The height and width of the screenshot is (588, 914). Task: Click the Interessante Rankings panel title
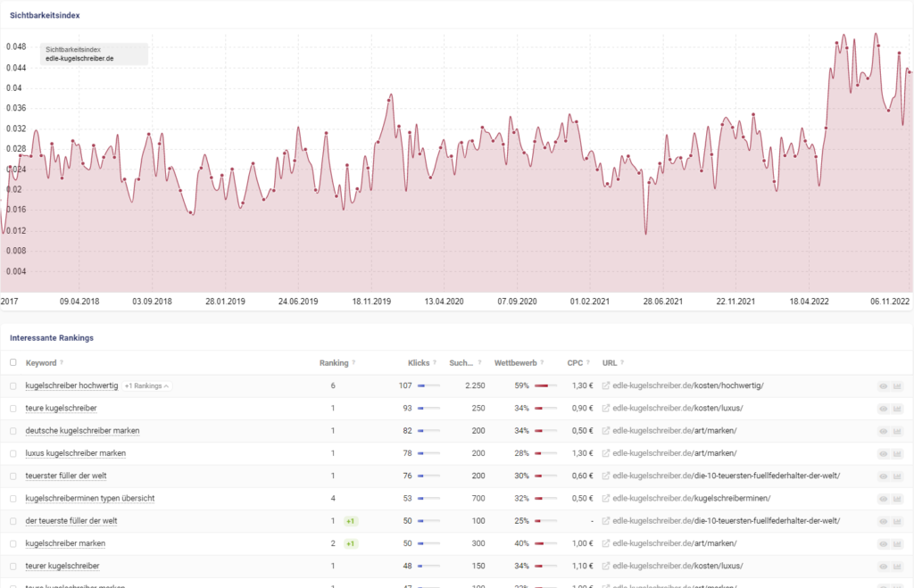pos(51,338)
